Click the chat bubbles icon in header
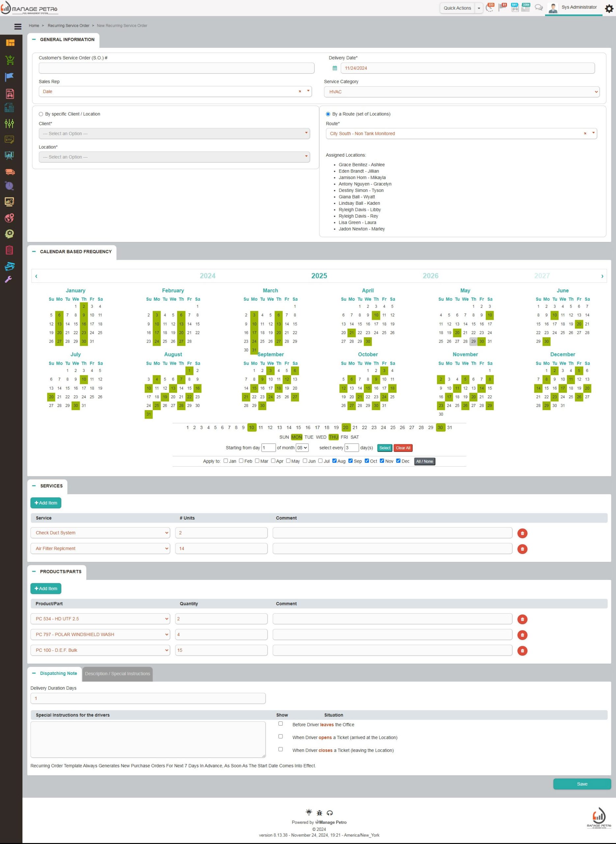Image resolution: width=616 pixels, height=844 pixels. coord(539,8)
